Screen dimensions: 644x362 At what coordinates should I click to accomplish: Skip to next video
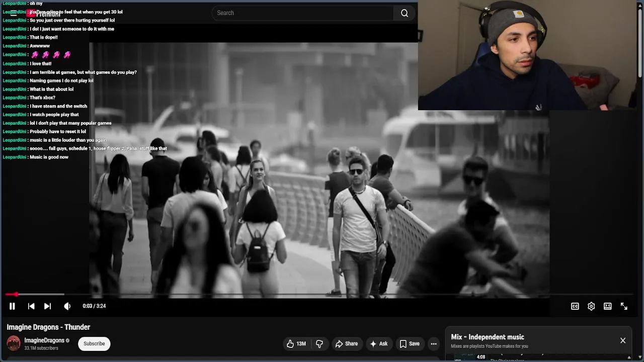47,306
